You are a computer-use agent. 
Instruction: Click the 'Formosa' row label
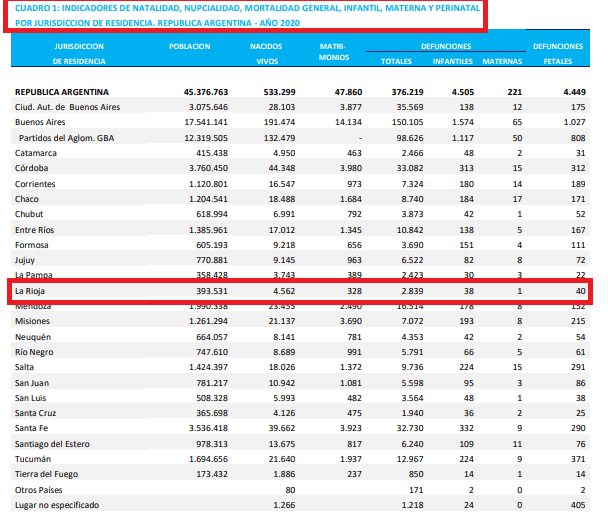pyautogui.click(x=31, y=245)
